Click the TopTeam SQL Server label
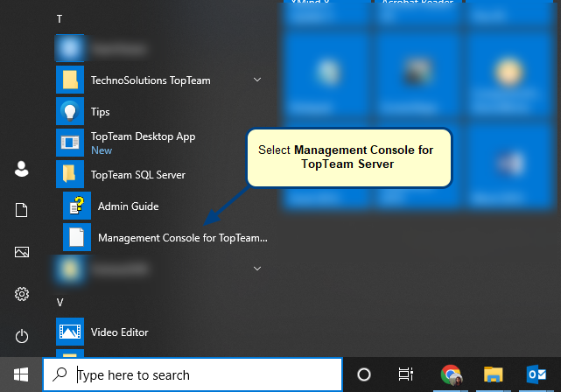561x392 pixels. pos(138,175)
